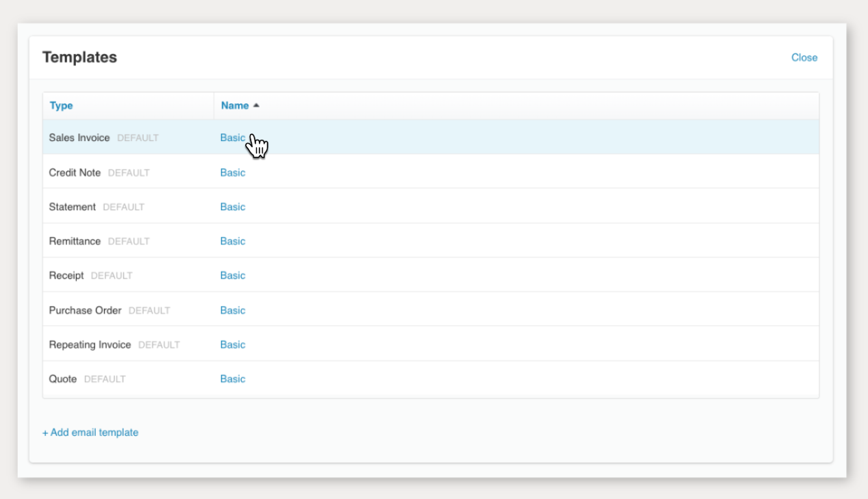Open the Basic template for Sales Invoice

[x=232, y=138]
